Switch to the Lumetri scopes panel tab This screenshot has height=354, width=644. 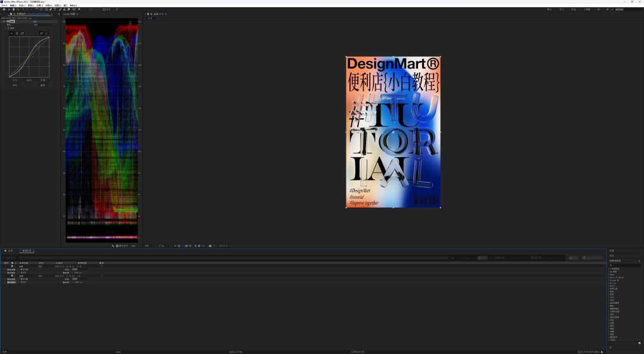pyautogui.click(x=69, y=14)
